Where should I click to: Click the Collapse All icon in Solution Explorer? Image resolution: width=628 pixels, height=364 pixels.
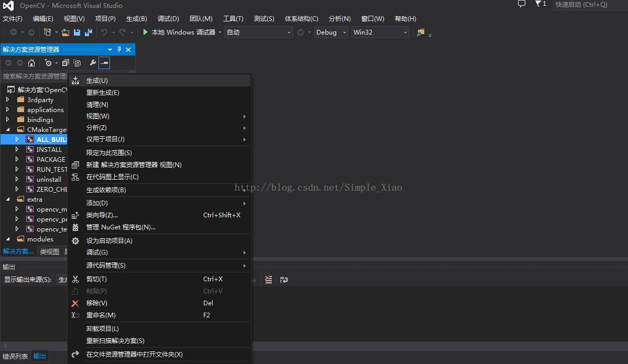(x=65, y=63)
